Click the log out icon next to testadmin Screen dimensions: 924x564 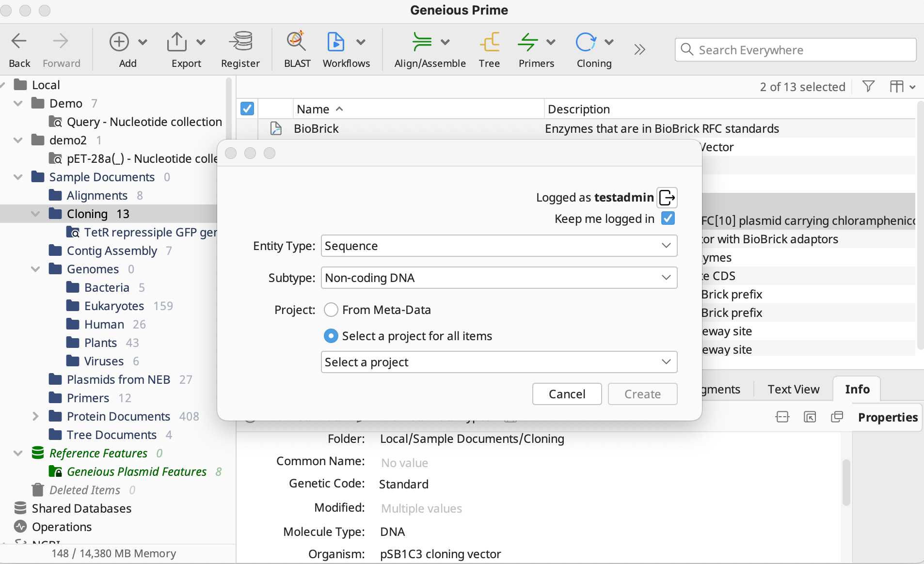click(x=667, y=197)
